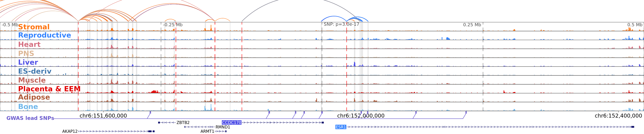Click the GWAS lead SNPs label
The height and width of the screenshot is (134, 644).
point(30,118)
